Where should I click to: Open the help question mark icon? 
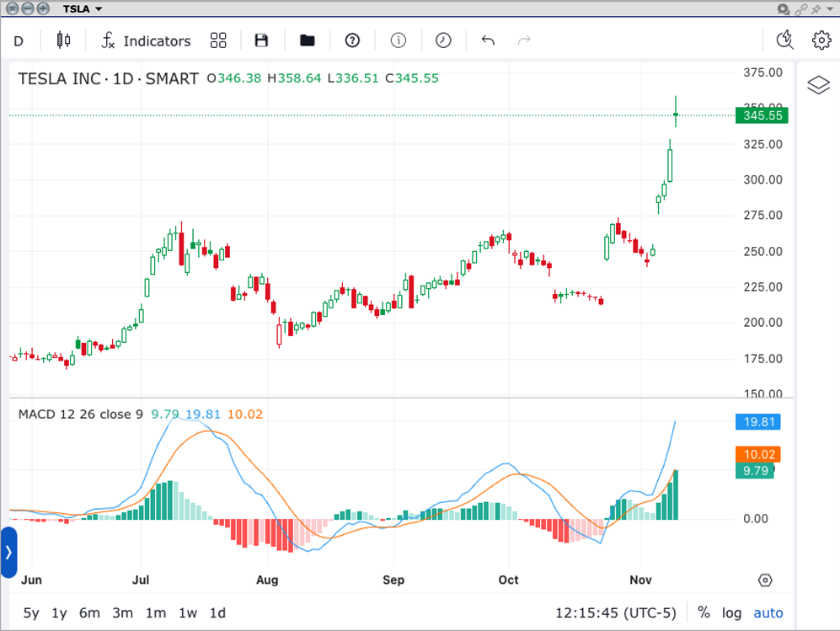coord(352,40)
